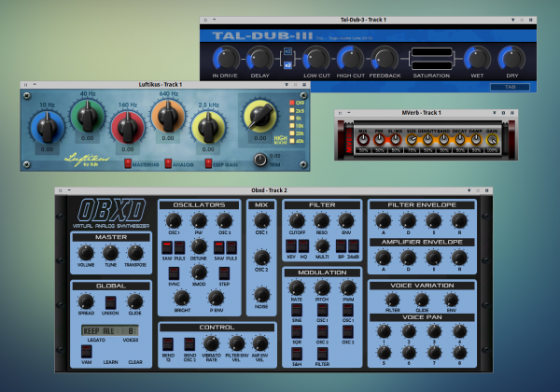Viewport: 560px width, 392px height.
Task: Open the Luftikus window menu arrow
Action: 287,85
